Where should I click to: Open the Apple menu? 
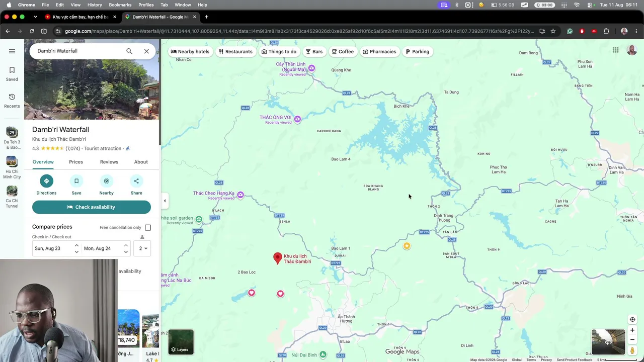(9, 5)
